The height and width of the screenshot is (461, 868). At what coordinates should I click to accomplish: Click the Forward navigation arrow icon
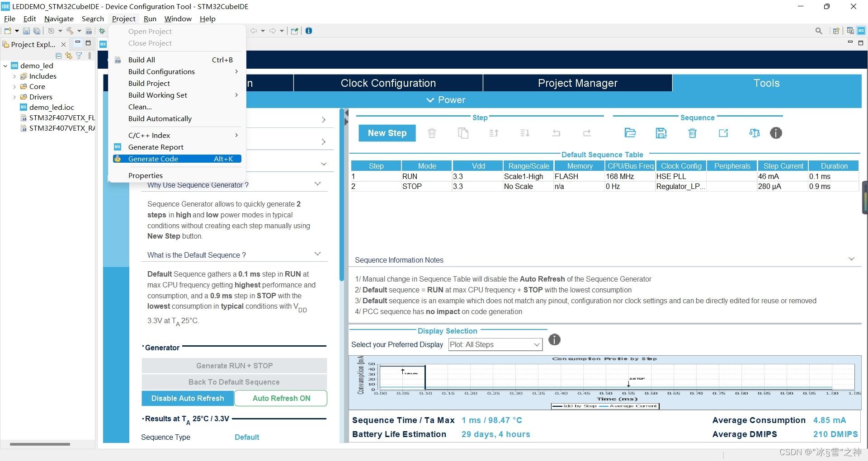point(273,31)
